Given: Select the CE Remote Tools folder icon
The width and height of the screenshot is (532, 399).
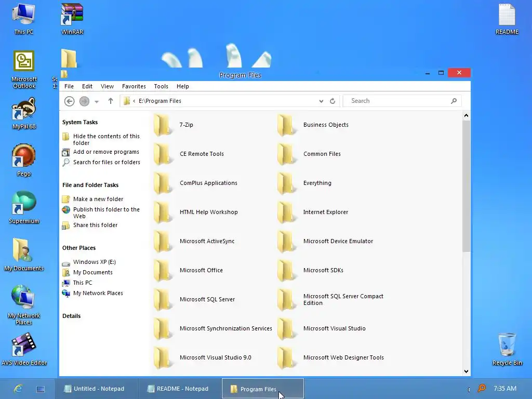Looking at the screenshot, I should [x=163, y=154].
